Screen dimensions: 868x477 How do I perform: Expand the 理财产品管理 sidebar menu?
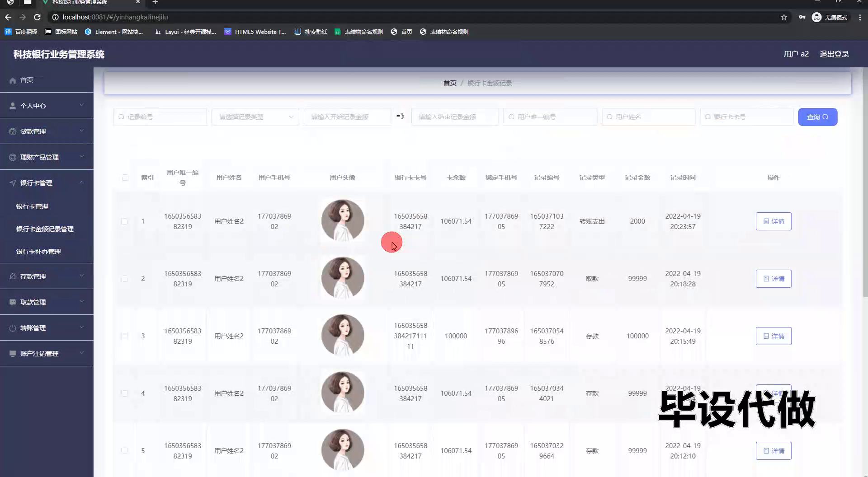tap(47, 157)
